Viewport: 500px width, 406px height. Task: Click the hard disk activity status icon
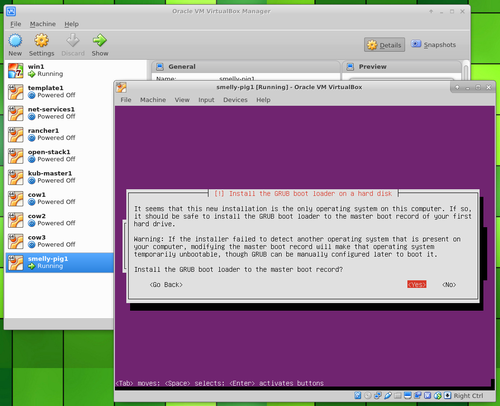(x=357, y=396)
